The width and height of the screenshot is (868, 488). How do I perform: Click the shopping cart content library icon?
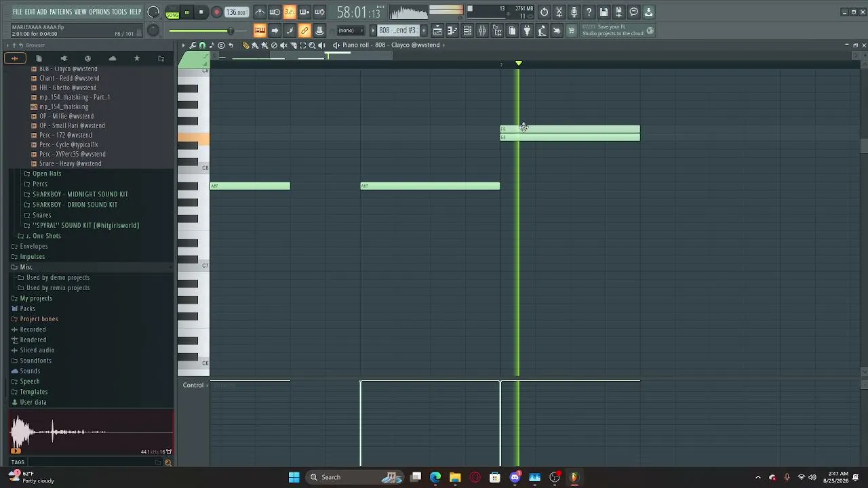click(572, 30)
